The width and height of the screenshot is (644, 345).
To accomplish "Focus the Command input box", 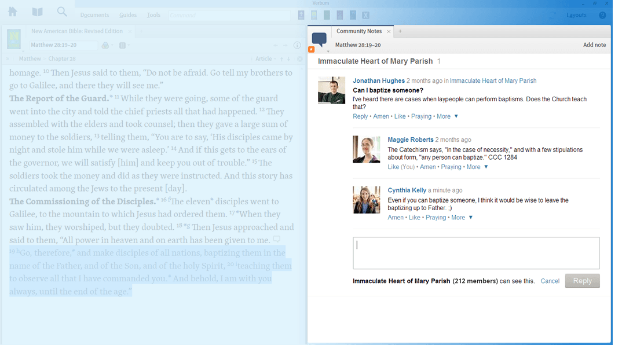I will point(229,15).
